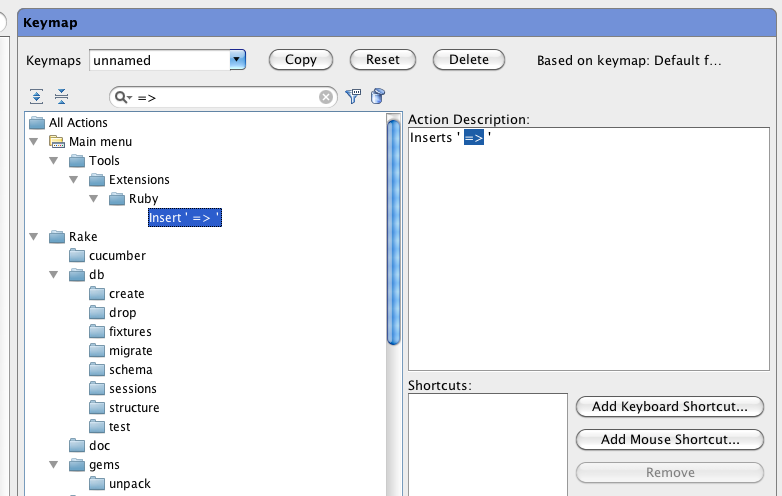Click the cucumber folder icon
The image size is (782, 496).
(x=77, y=256)
